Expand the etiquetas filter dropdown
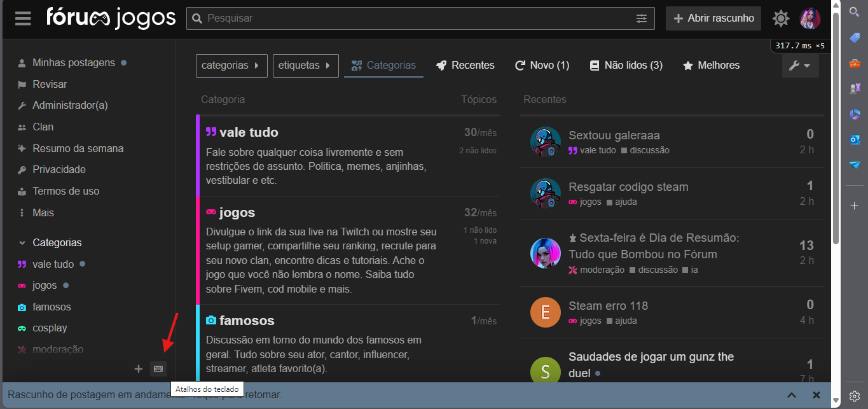 coord(305,66)
